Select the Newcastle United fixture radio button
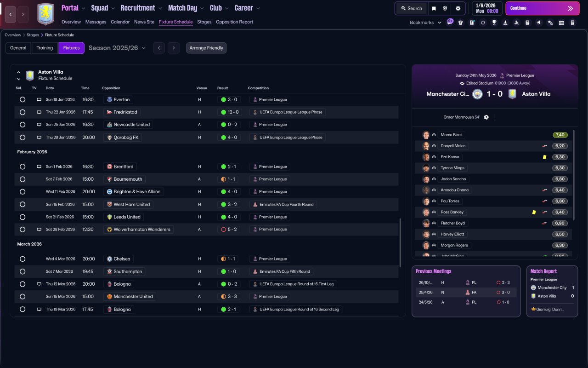Screen dimensions: 588x368 pyautogui.click(x=23, y=125)
